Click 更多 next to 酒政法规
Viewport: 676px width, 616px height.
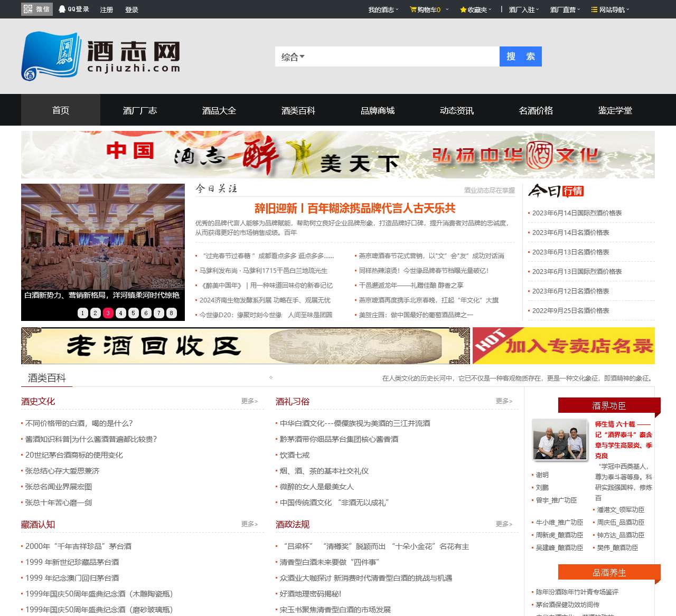point(504,524)
